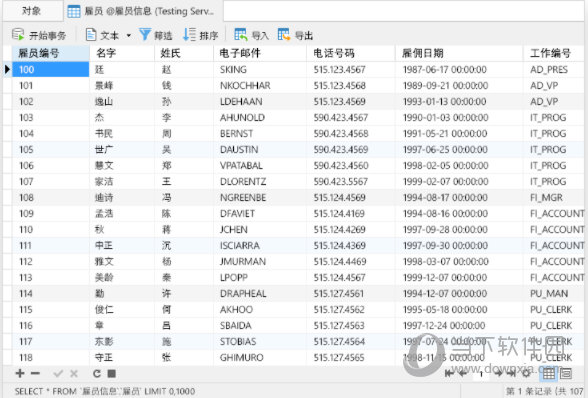Click the Import (导入) icon
This screenshot has width=588, height=398.
tap(241, 35)
